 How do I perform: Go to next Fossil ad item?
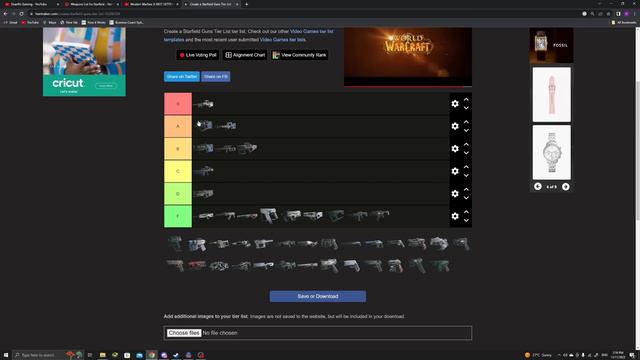click(x=566, y=187)
